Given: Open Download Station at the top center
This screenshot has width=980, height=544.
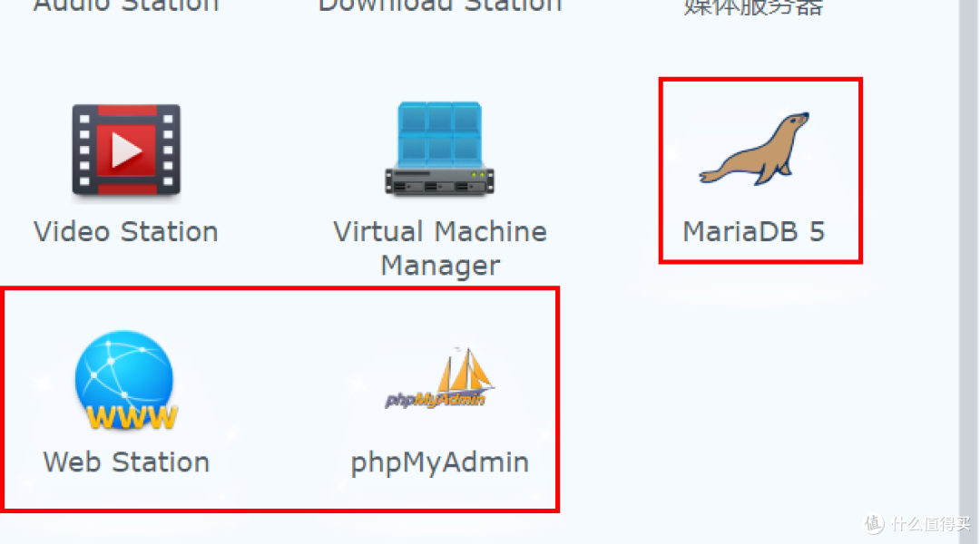Looking at the screenshot, I should (x=439, y=7).
